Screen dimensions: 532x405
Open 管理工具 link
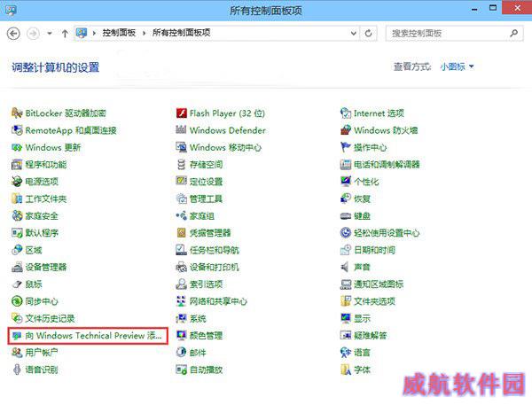point(206,199)
